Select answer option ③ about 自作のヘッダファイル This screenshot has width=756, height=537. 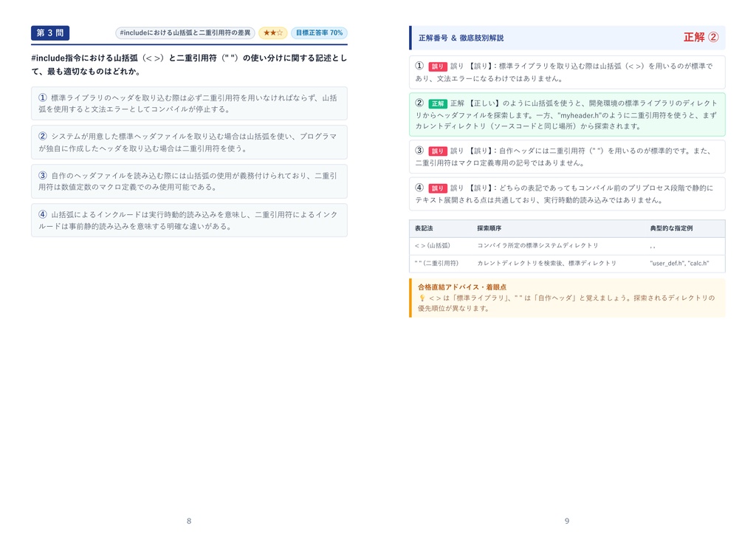[x=189, y=182]
